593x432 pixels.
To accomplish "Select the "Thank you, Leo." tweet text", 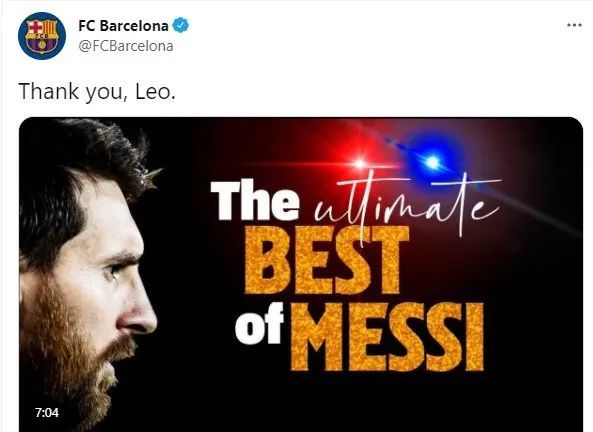I will click(x=97, y=92).
